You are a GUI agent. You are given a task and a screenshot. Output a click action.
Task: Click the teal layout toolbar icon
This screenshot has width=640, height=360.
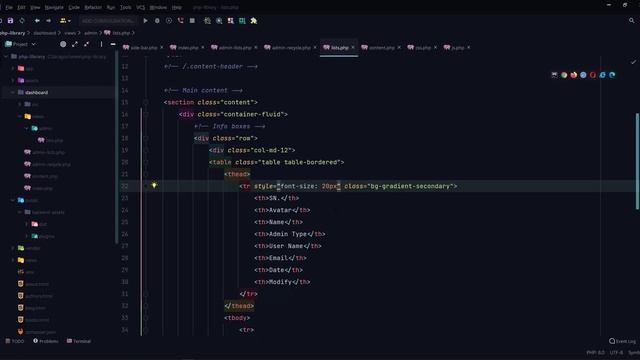(x=242, y=20)
